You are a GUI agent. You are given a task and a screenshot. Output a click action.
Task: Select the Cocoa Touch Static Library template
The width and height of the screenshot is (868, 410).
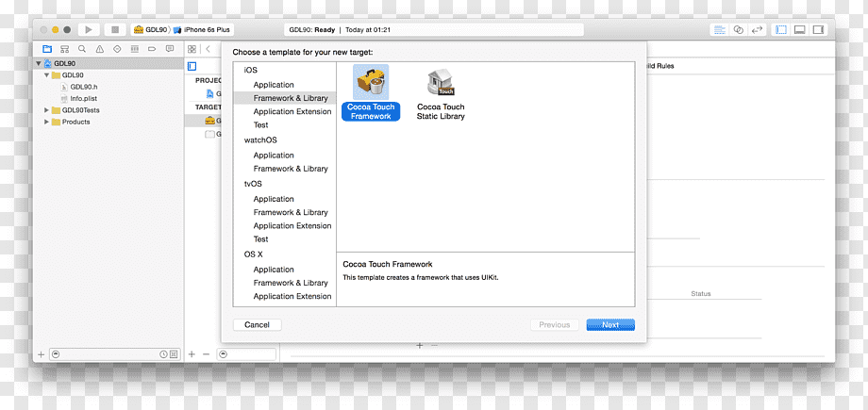[441, 94]
